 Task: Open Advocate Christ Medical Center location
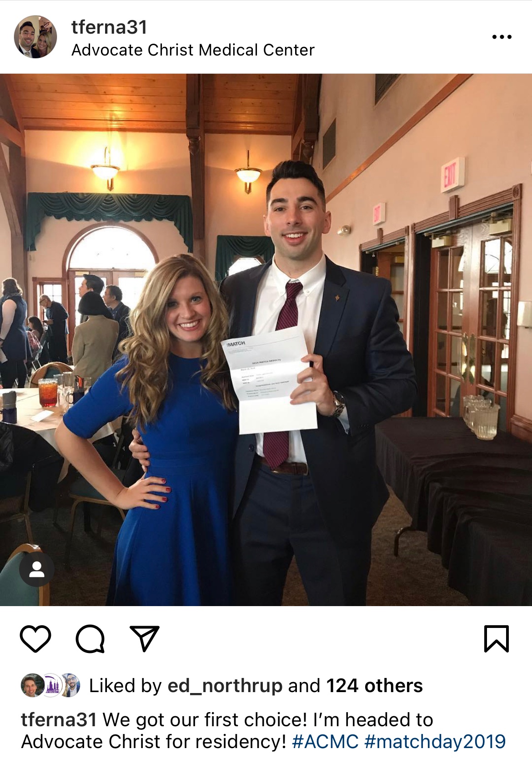click(193, 50)
